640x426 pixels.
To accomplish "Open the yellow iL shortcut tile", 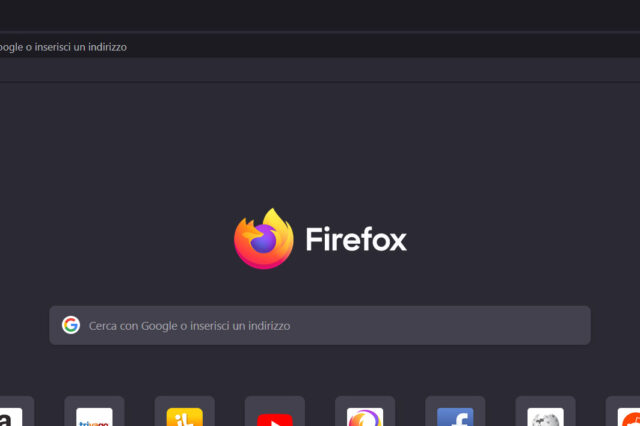I will [184, 411].
